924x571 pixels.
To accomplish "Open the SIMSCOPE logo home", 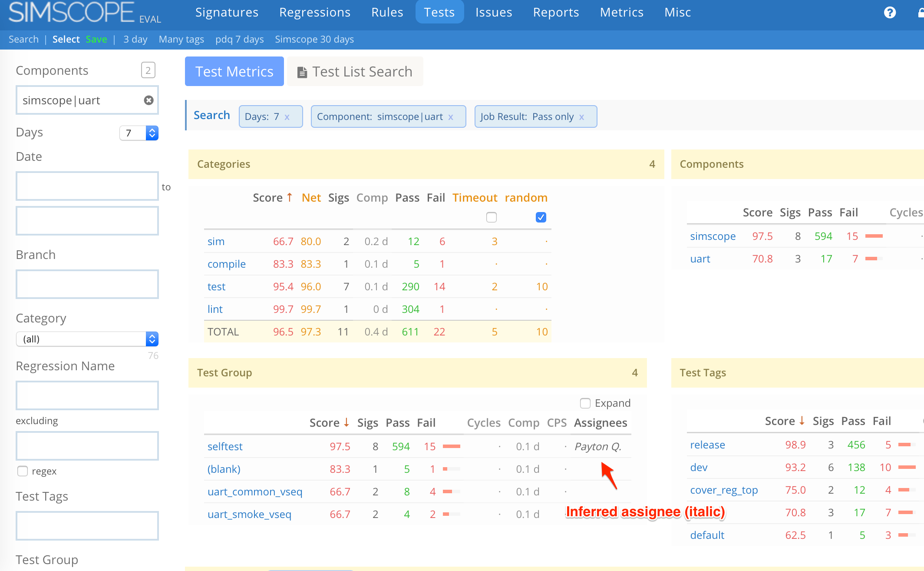I will click(71, 12).
